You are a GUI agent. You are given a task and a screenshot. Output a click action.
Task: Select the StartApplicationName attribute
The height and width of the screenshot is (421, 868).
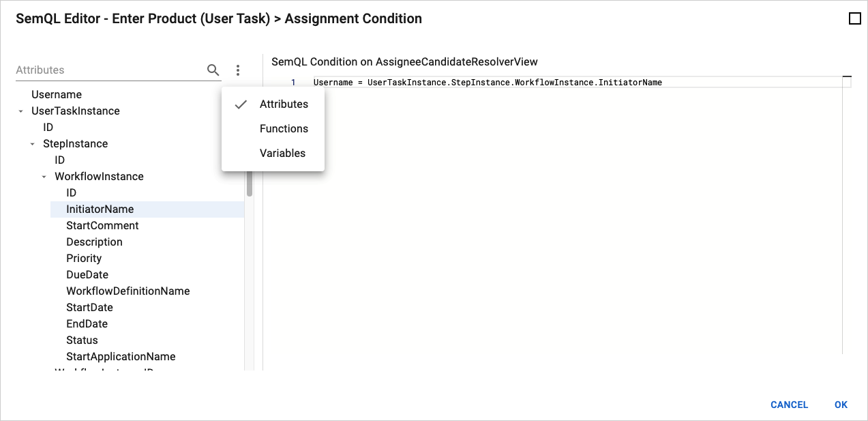click(121, 356)
